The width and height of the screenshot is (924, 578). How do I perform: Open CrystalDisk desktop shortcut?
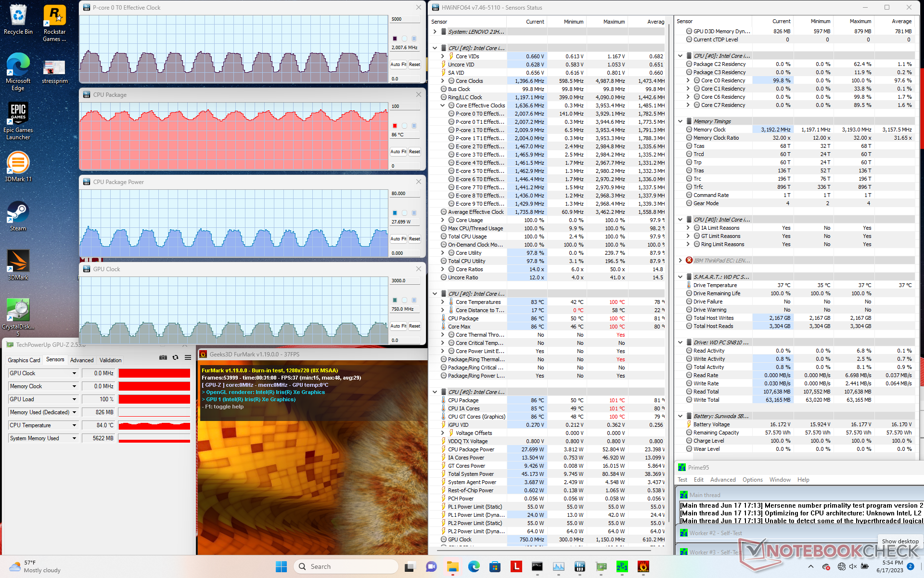coord(18,316)
